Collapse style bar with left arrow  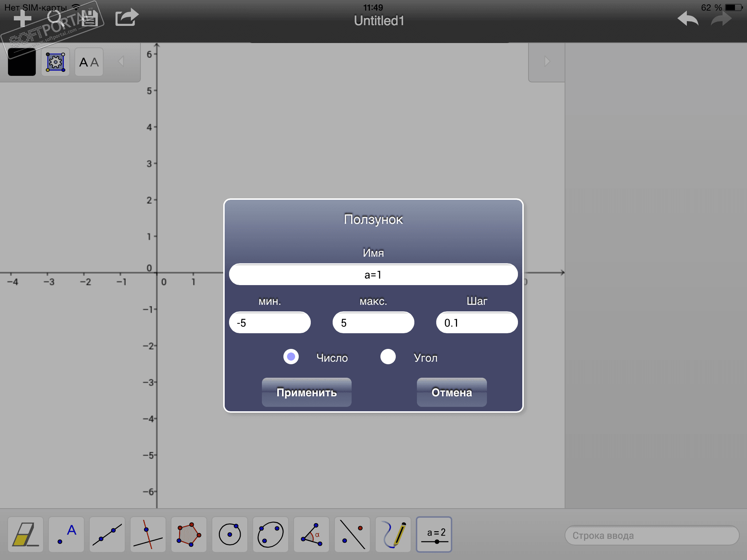tap(121, 61)
